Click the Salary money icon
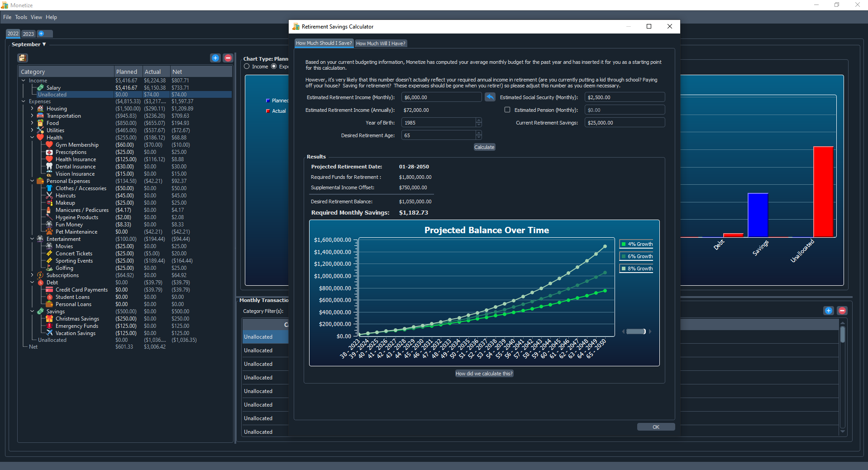This screenshot has height=470, width=868. coord(41,87)
